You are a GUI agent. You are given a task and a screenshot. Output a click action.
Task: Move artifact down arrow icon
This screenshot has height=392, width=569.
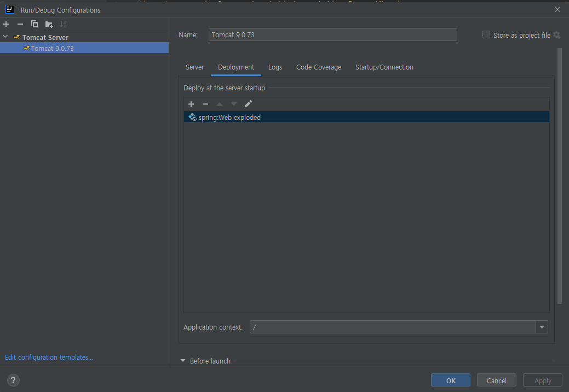coord(234,104)
